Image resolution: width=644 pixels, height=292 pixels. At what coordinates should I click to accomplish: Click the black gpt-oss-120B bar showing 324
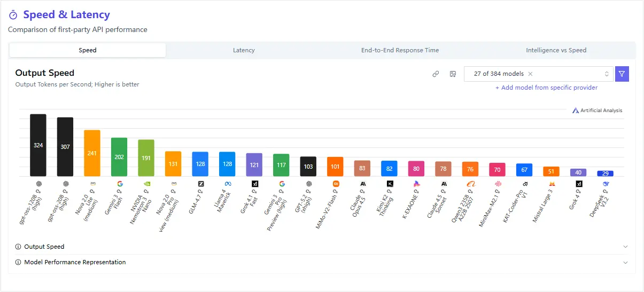(x=38, y=145)
